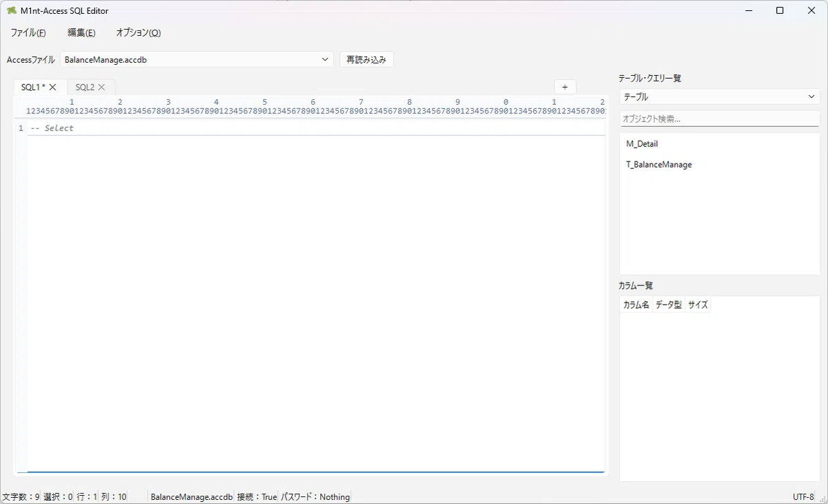Click the 接続：True status entry
This screenshot has width=828, height=504.
click(x=257, y=496)
